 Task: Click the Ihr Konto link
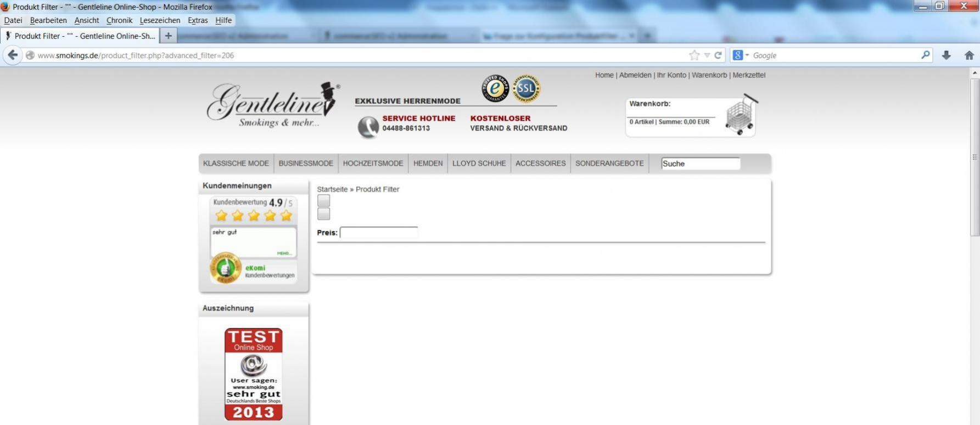(671, 75)
